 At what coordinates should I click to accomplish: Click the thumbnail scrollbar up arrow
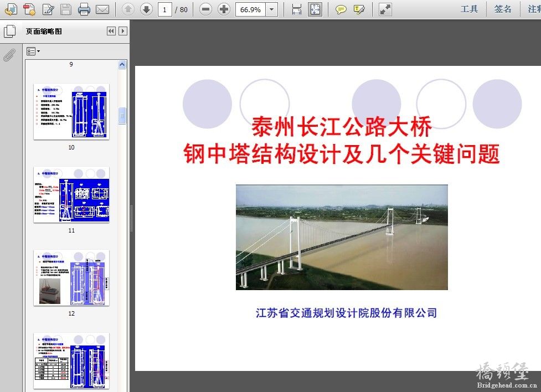tap(122, 65)
